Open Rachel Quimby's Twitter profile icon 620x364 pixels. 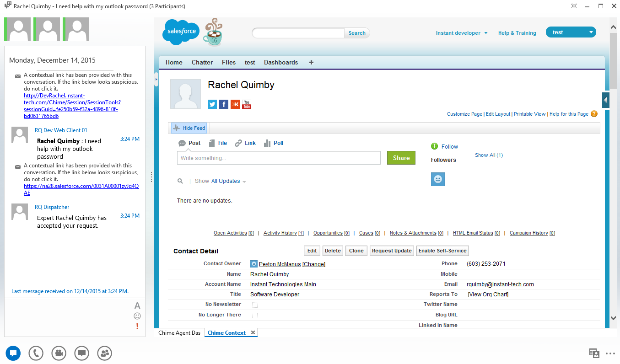pyautogui.click(x=212, y=104)
